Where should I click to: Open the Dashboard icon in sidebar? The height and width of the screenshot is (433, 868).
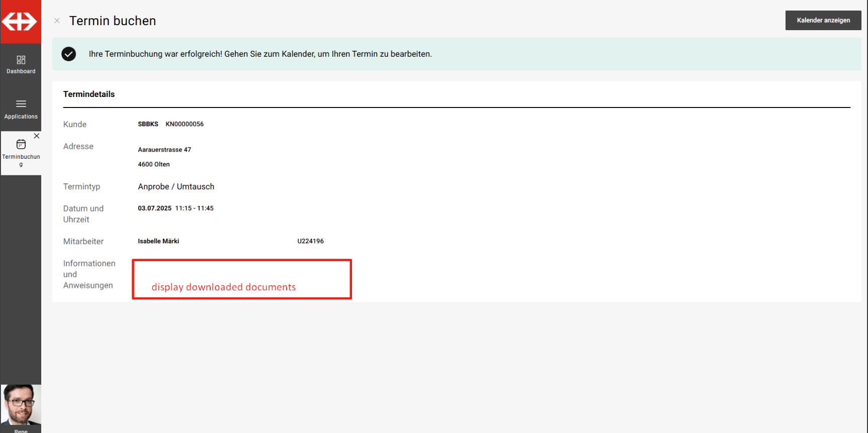click(x=21, y=60)
